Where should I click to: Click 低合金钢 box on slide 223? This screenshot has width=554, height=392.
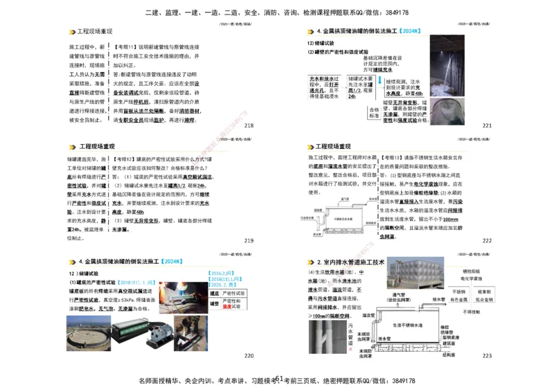tap(484, 299)
